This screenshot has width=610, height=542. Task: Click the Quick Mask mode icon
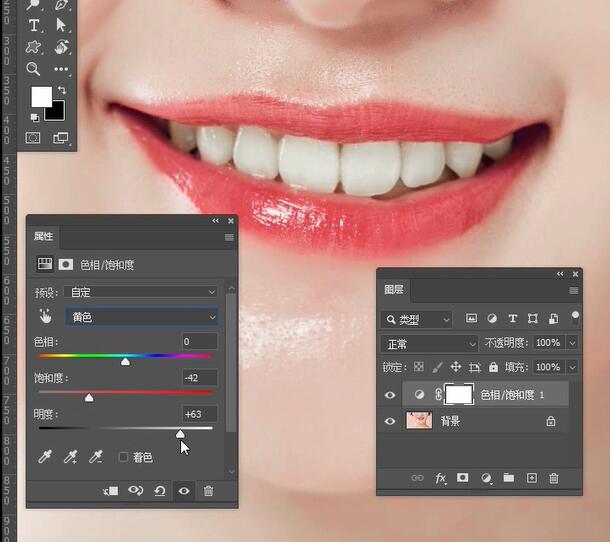coord(34,138)
